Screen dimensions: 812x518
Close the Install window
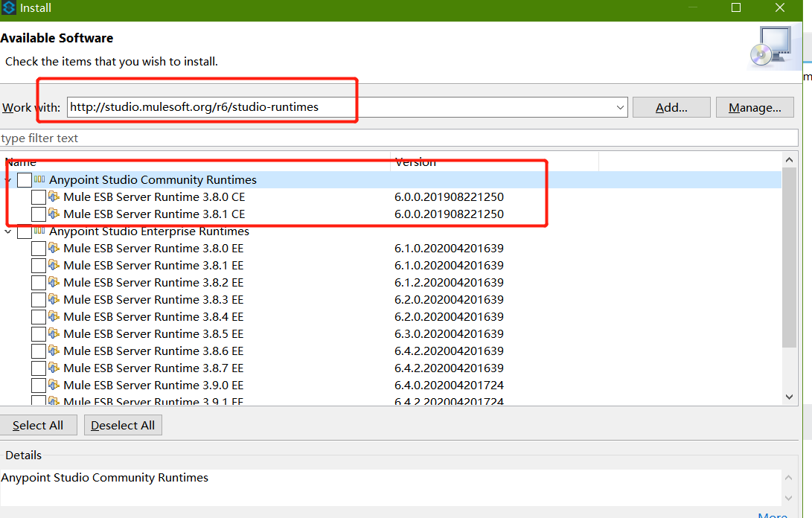coord(780,7)
